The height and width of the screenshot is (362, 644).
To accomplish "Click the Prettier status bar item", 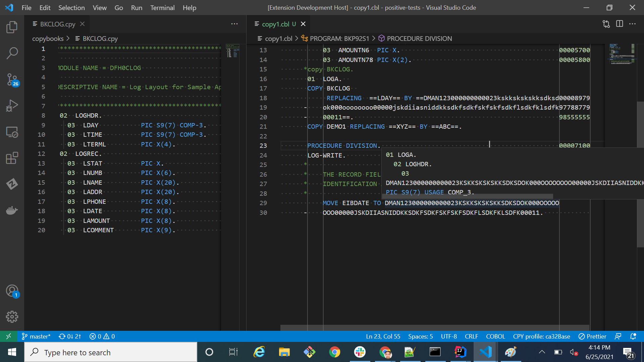I will click(593, 336).
